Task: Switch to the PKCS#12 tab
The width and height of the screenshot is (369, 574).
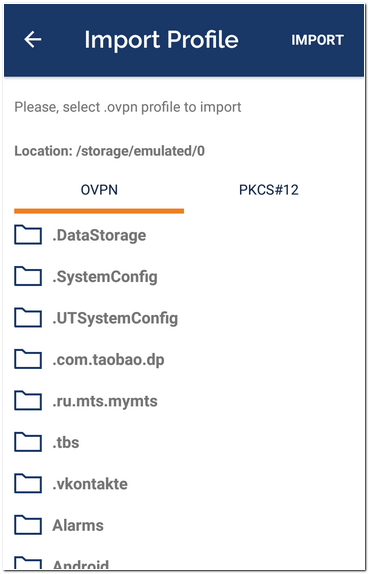Action: 269,190
